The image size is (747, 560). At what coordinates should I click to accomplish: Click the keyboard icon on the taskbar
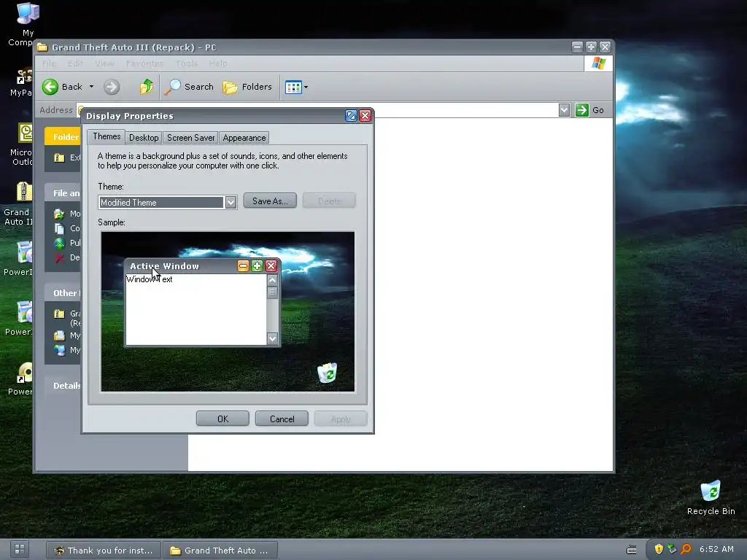pyautogui.click(x=631, y=550)
